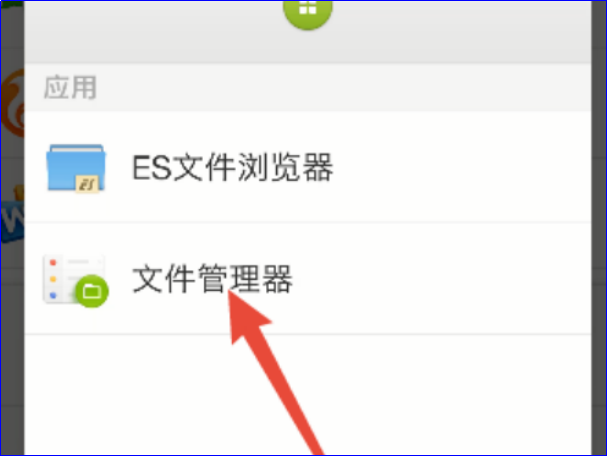Screen dimensions: 607x456
Task: Click separator between the two app rows
Action: pyautogui.click(x=308, y=223)
